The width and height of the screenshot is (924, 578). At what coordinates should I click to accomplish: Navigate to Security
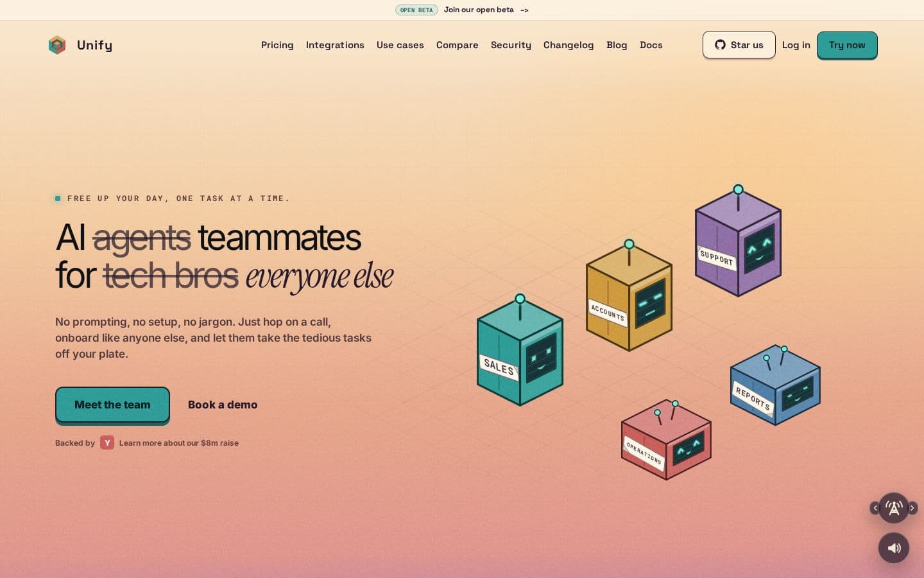[511, 45]
